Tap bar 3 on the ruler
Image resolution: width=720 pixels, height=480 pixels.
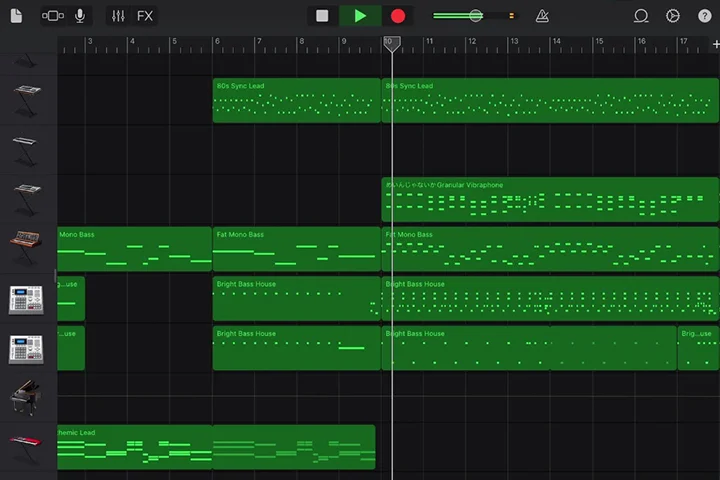pyautogui.click(x=90, y=41)
